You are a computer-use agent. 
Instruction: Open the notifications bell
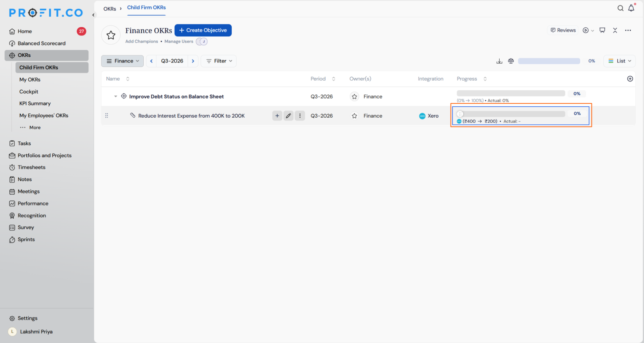(x=631, y=8)
